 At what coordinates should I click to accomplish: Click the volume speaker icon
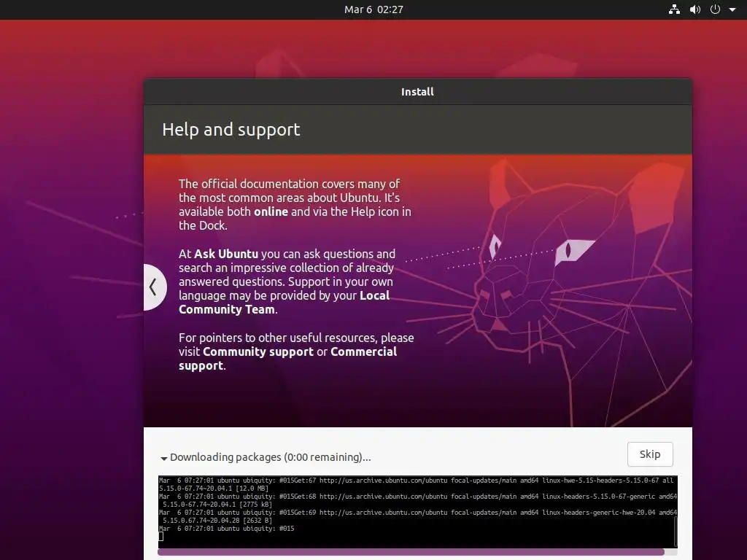point(695,9)
